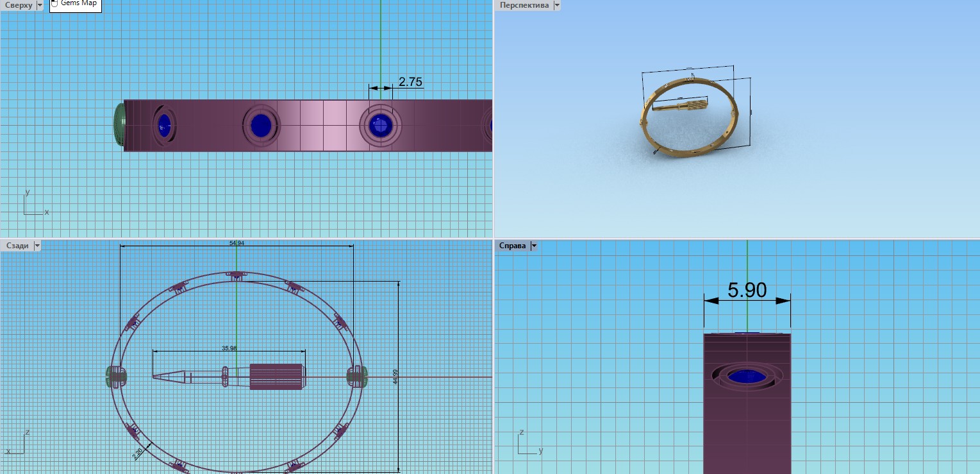Select the blue gem in the Справа view
This screenshot has height=474, width=980.
(747, 377)
